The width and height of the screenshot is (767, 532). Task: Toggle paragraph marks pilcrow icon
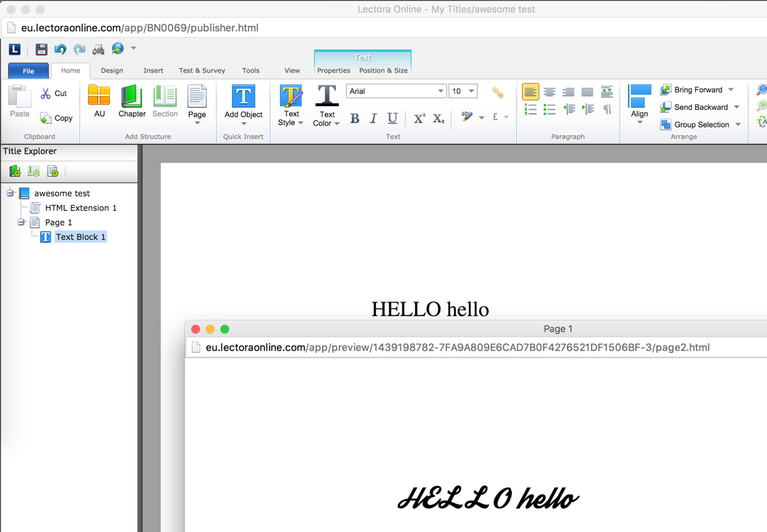[x=607, y=110]
